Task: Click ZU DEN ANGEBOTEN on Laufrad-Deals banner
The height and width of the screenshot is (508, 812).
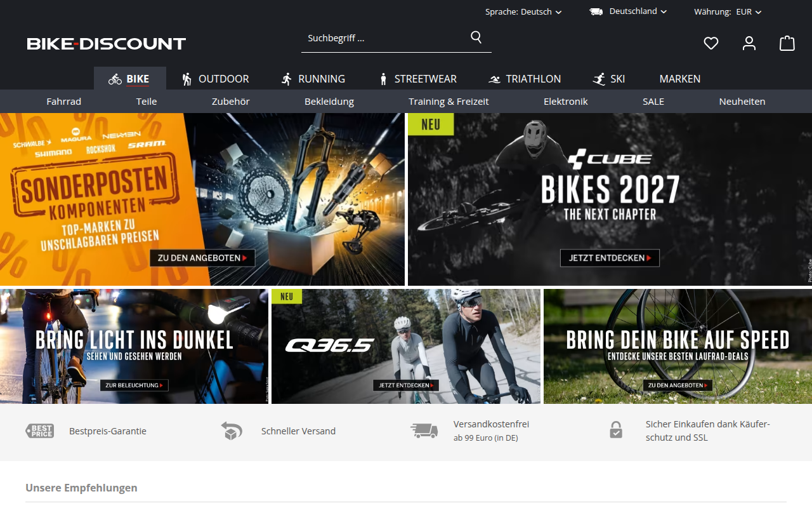Action: tap(678, 385)
